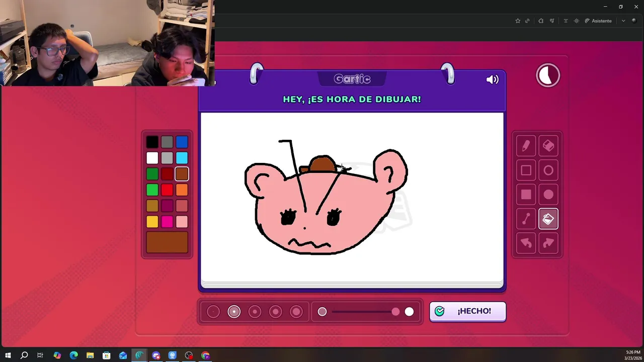Open the browser profile avatar
Screen dimensions: 644x362
coord(634,21)
